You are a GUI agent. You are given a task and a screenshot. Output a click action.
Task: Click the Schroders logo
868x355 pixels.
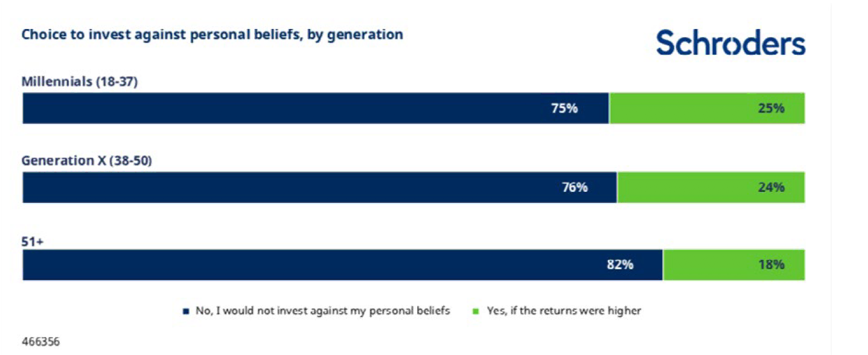tap(730, 43)
